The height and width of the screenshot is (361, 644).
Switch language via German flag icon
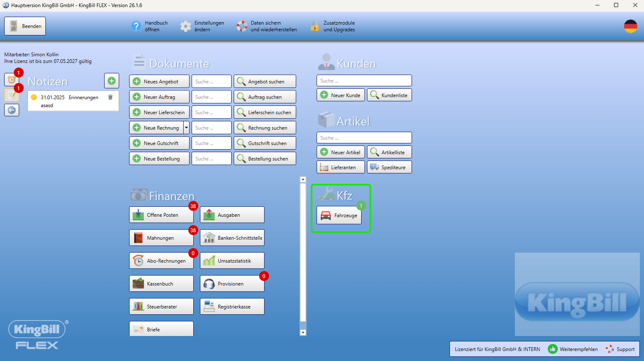[x=630, y=26]
